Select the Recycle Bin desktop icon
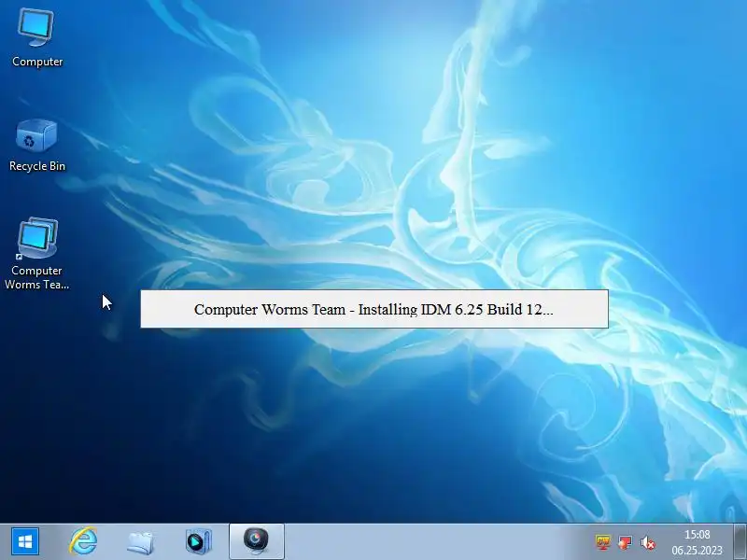 tap(36, 146)
